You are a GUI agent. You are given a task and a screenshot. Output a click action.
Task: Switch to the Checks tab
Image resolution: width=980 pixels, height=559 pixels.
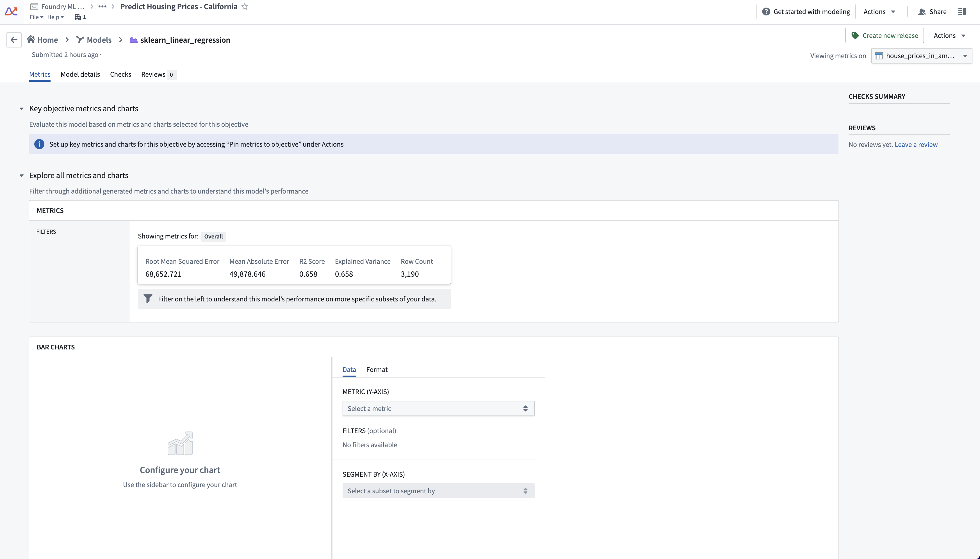tap(120, 74)
